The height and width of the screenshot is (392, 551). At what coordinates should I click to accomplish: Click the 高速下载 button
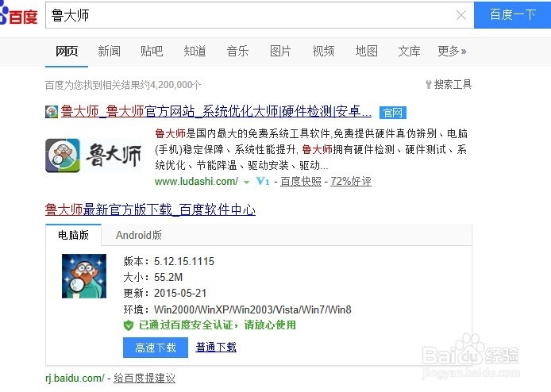pyautogui.click(x=156, y=348)
